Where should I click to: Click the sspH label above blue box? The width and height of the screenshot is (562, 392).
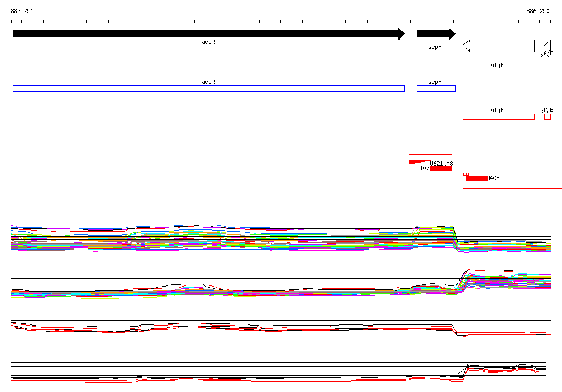(x=435, y=82)
